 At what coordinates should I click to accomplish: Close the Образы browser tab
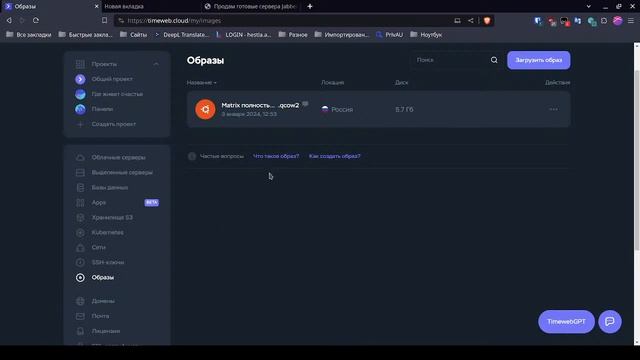click(96, 6)
